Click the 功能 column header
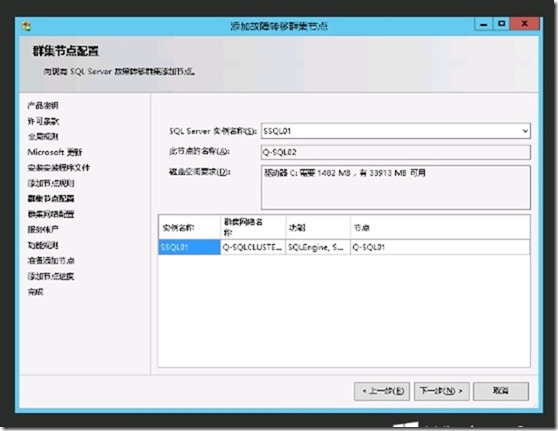This screenshot has width=558, height=431. click(318, 227)
